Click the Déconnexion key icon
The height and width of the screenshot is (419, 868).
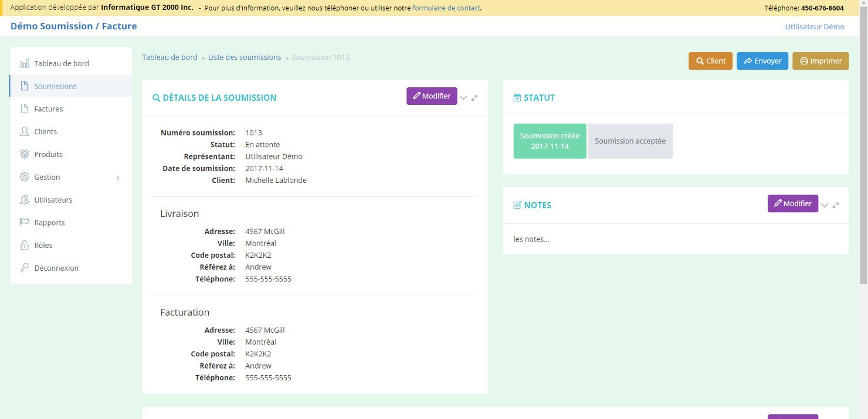tap(24, 268)
